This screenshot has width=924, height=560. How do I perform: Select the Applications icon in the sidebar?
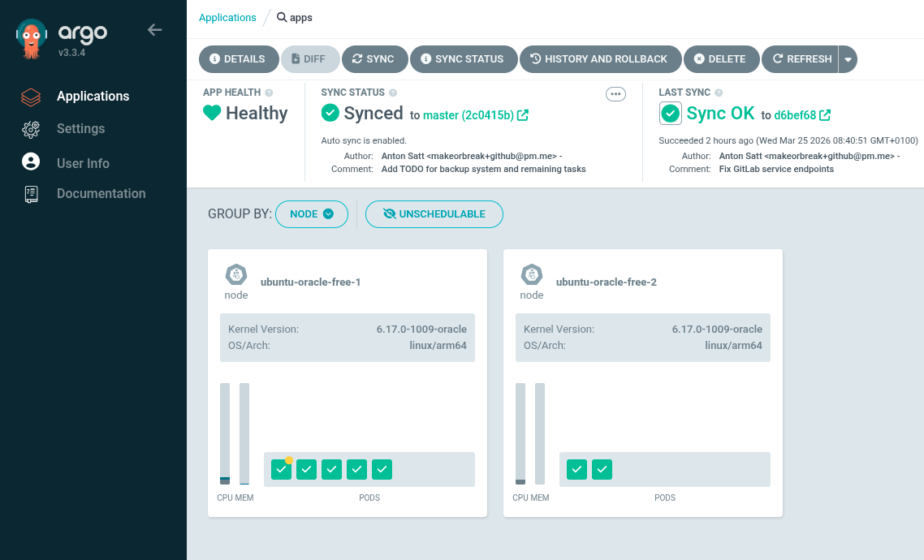pyautogui.click(x=30, y=96)
